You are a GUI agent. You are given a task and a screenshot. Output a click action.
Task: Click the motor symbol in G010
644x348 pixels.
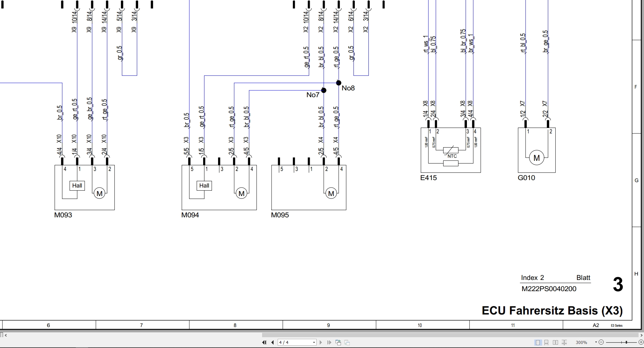[x=537, y=158]
